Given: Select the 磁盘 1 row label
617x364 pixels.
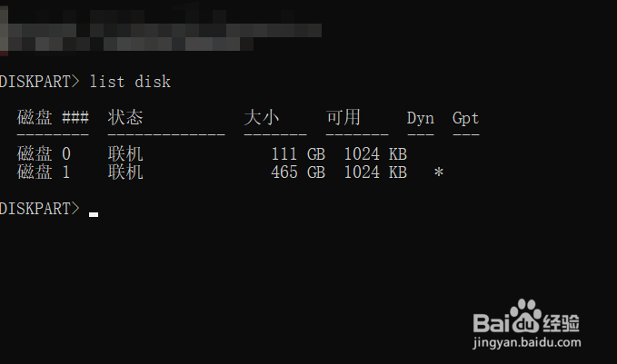Looking at the screenshot, I should point(44,172).
